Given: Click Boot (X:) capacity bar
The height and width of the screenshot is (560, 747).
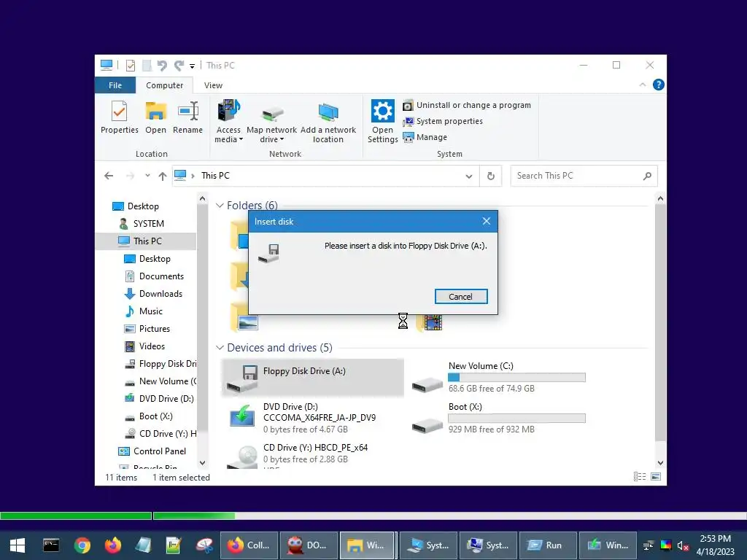Looking at the screenshot, I should click(516, 419).
